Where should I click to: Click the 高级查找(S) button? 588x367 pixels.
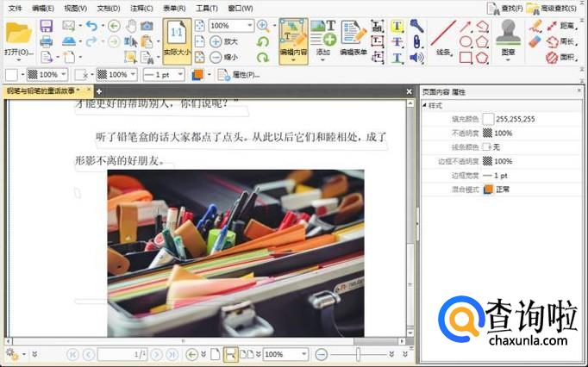[556, 8]
